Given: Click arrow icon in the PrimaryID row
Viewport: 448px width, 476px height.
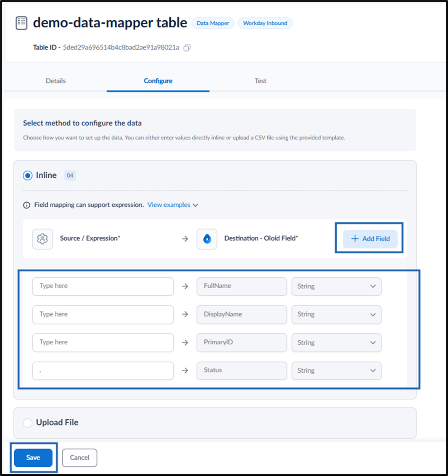Looking at the screenshot, I should pyautogui.click(x=185, y=342).
